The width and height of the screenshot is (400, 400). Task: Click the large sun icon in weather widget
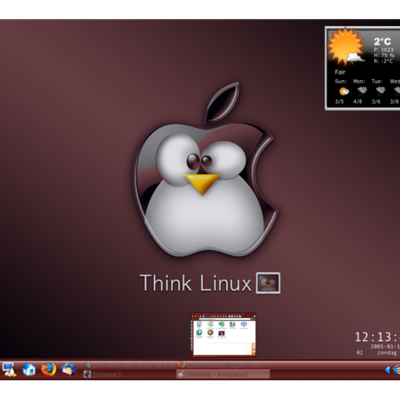[x=345, y=46]
